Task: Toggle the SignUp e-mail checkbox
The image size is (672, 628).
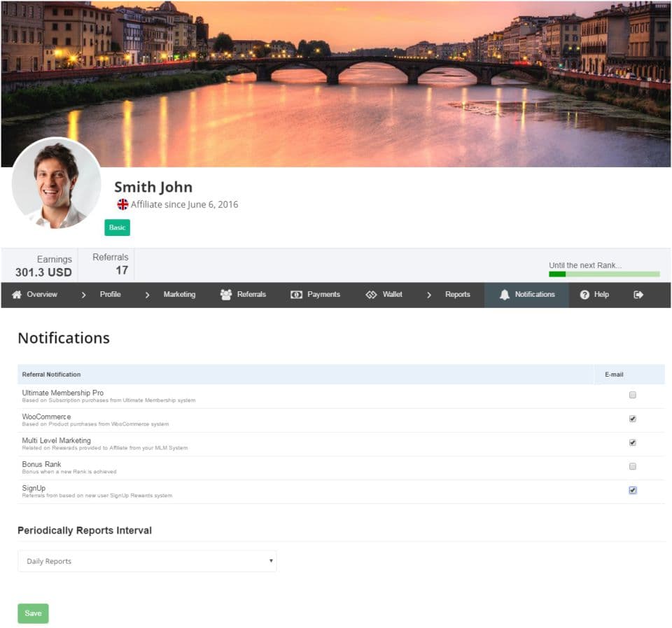Action: (633, 490)
